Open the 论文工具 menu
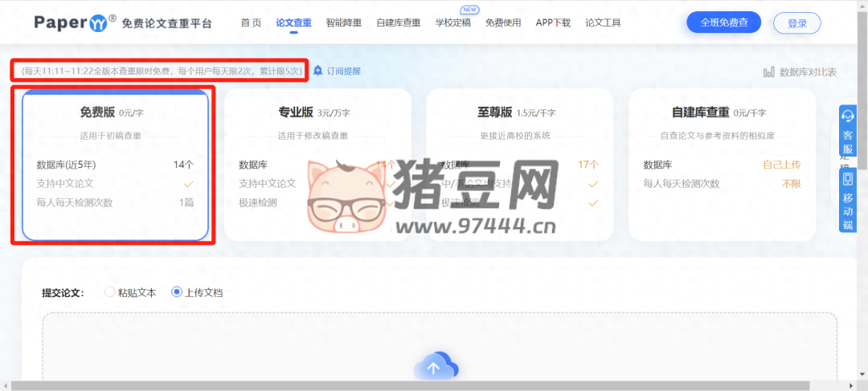Image resolution: width=868 pixels, height=391 pixels. click(603, 22)
